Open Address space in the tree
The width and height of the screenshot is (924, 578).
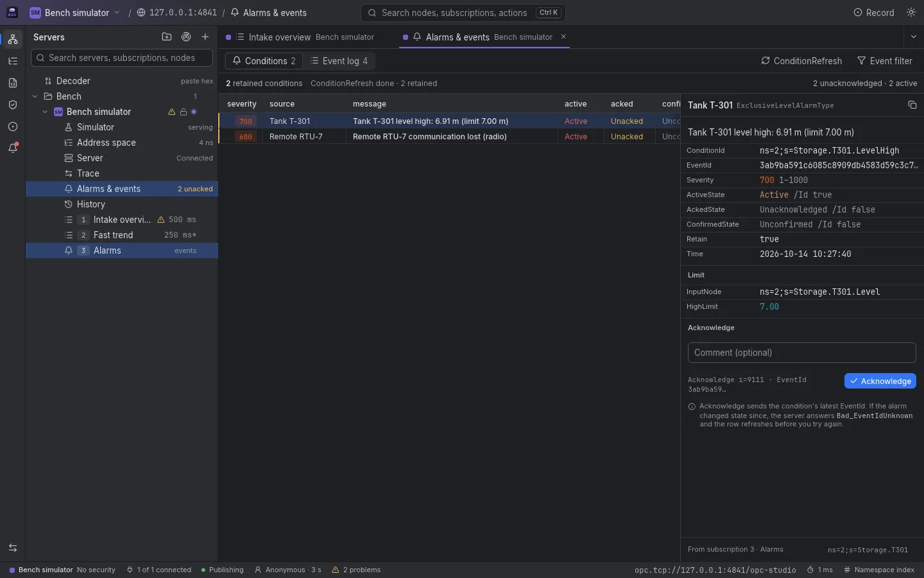click(122, 143)
